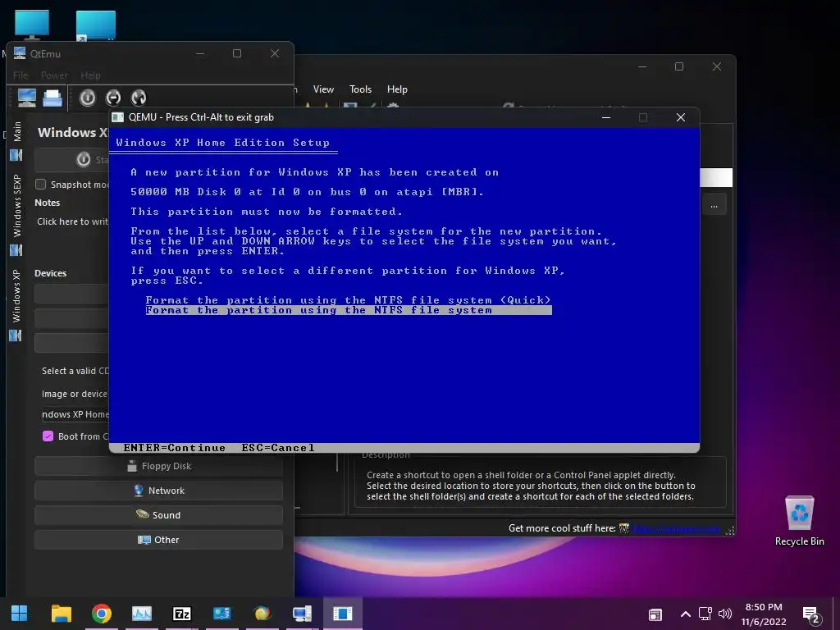Click the power icon in QtEmu toolbar
Screen dimensions: 840x630
[87, 98]
